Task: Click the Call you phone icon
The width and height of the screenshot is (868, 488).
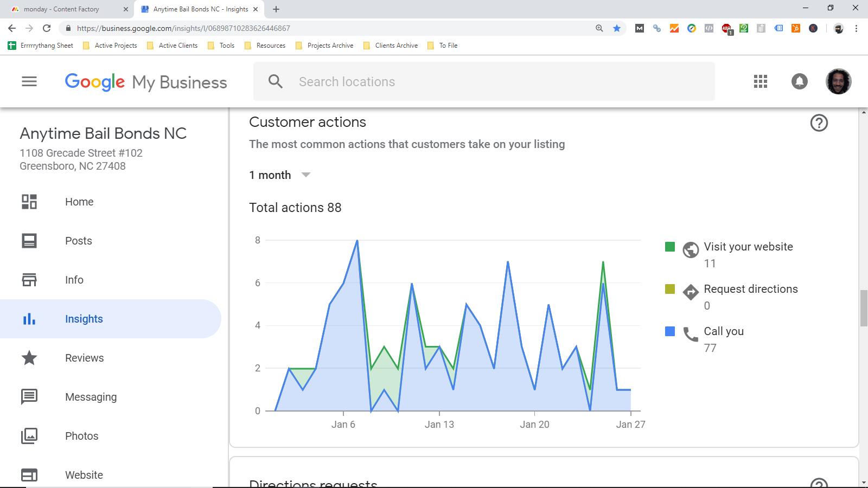Action: (x=691, y=335)
